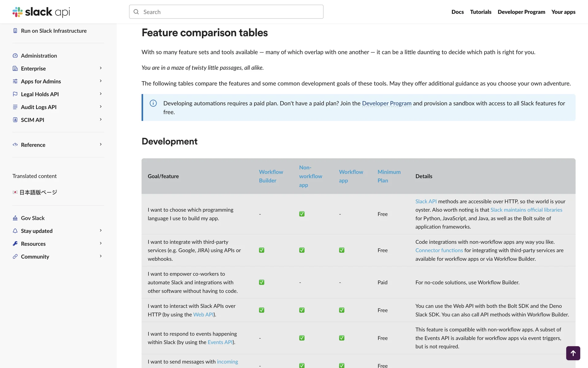
Task: Click the Japanese flag translated page icon
Action: (x=15, y=192)
